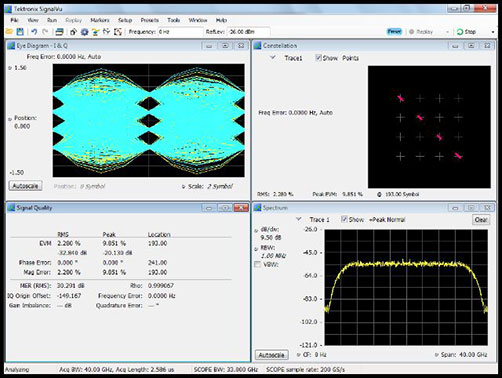
Task: Open the View menu
Action: pos(33,20)
